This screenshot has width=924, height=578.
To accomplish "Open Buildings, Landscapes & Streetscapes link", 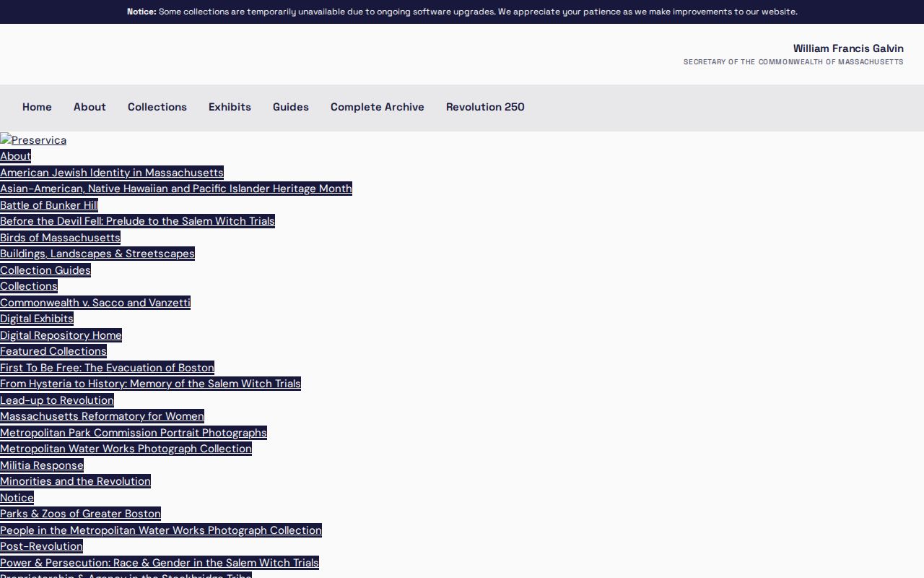I will tap(97, 254).
